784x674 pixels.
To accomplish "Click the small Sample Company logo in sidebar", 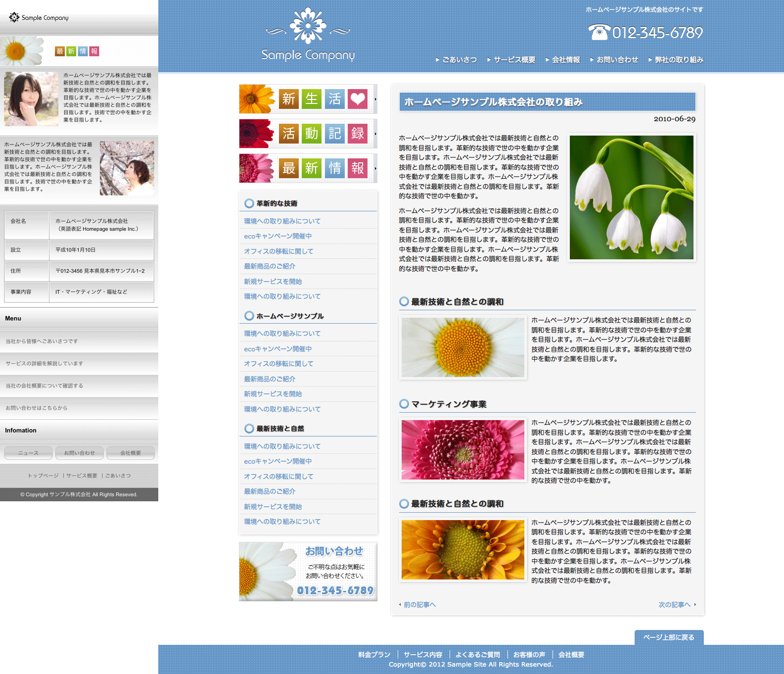I will (39, 18).
